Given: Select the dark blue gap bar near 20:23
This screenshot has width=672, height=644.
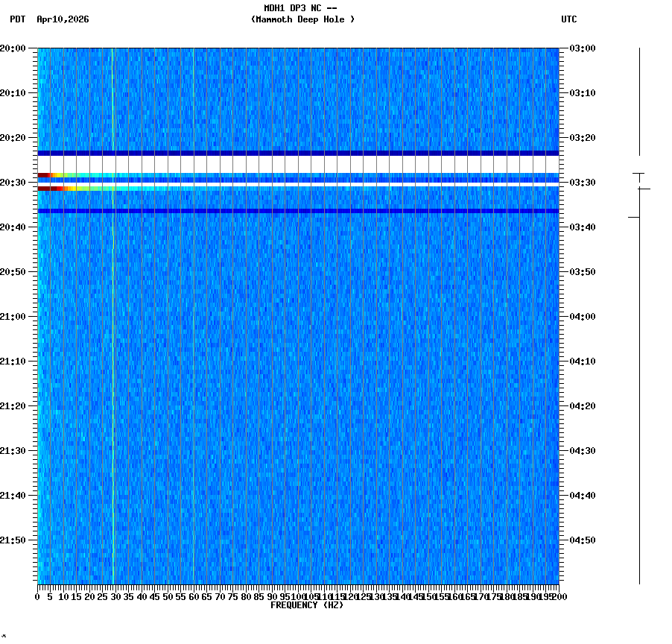Looking at the screenshot, I should tap(298, 152).
